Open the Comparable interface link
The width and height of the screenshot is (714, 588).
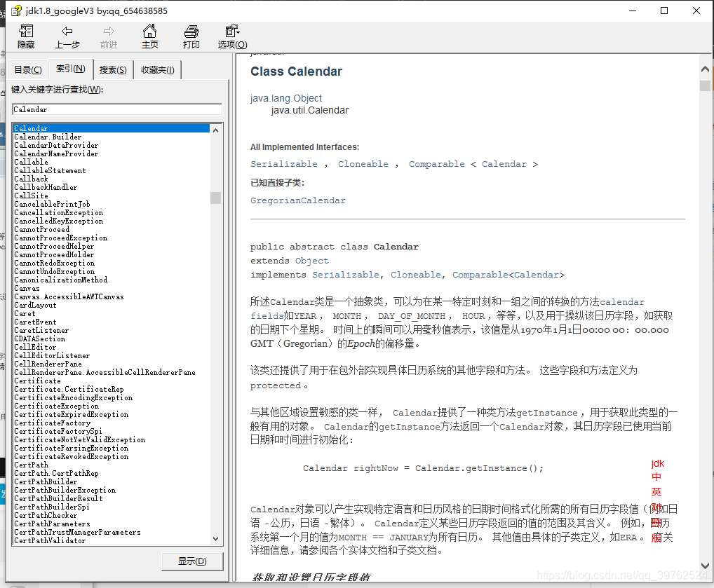[437, 164]
